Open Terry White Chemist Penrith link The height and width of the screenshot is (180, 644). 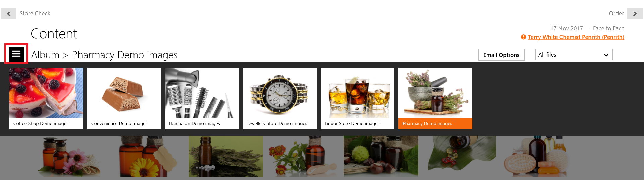click(x=576, y=37)
